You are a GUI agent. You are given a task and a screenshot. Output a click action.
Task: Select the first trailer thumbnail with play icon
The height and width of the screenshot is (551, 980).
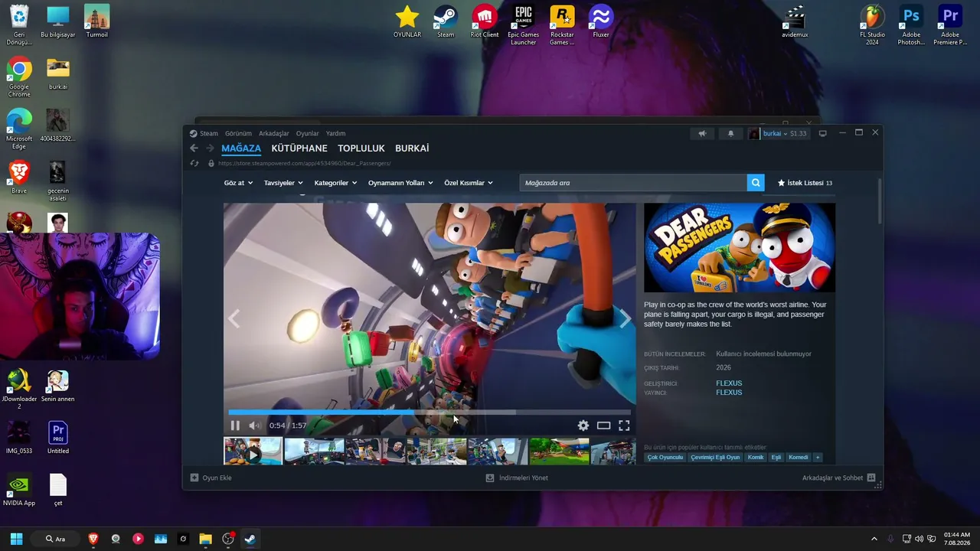[253, 451]
